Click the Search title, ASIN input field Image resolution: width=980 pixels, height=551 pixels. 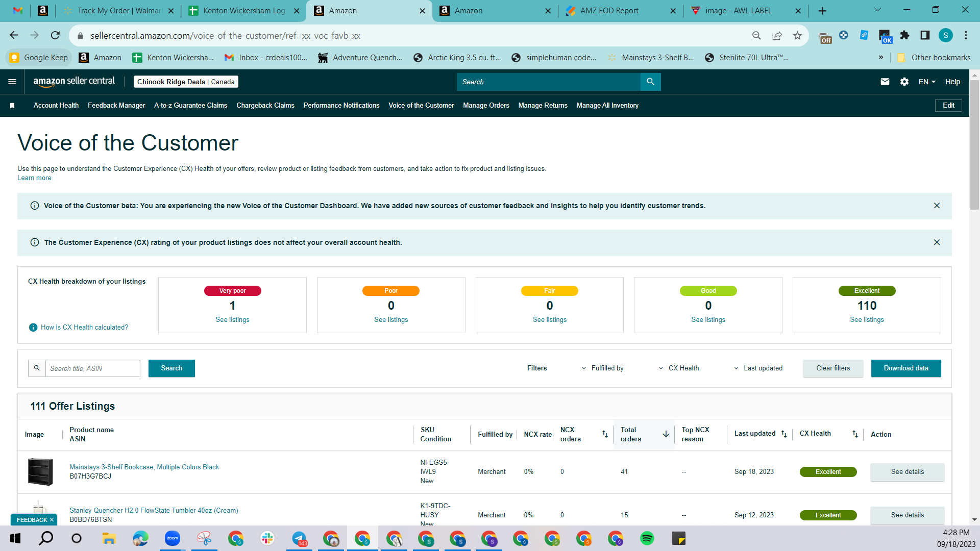[x=93, y=368]
